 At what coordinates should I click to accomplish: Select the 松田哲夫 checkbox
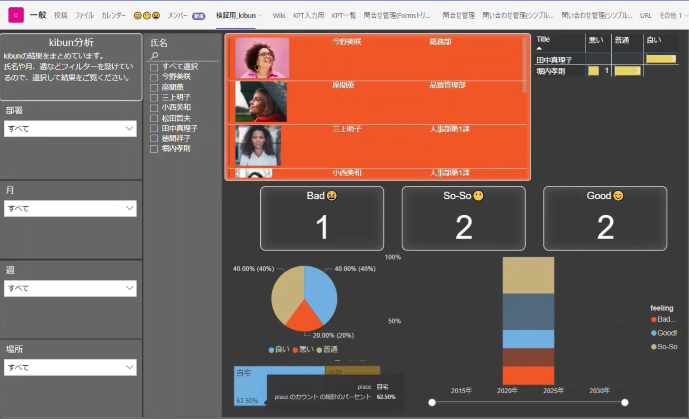(154, 117)
